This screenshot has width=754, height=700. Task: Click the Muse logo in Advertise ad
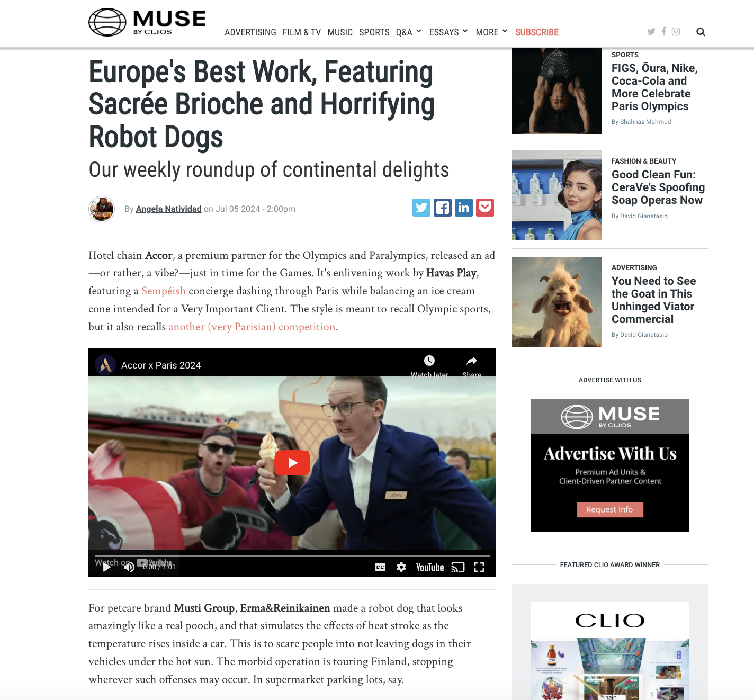[610, 417]
